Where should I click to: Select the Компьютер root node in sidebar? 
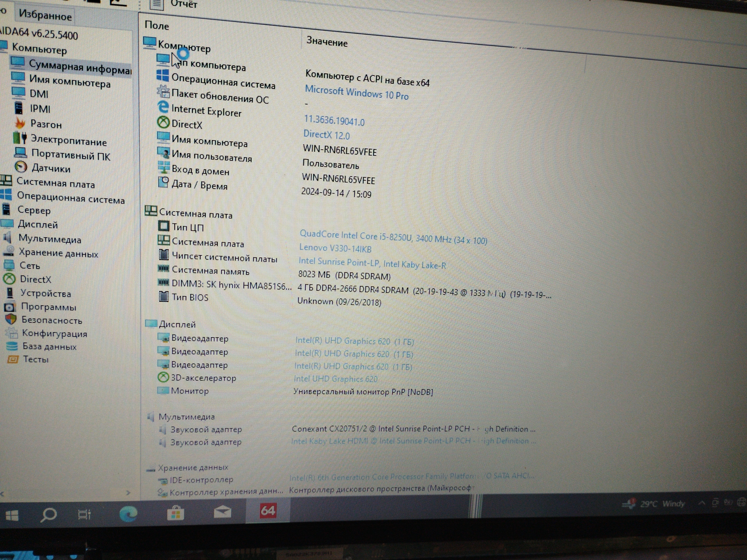tap(39, 49)
